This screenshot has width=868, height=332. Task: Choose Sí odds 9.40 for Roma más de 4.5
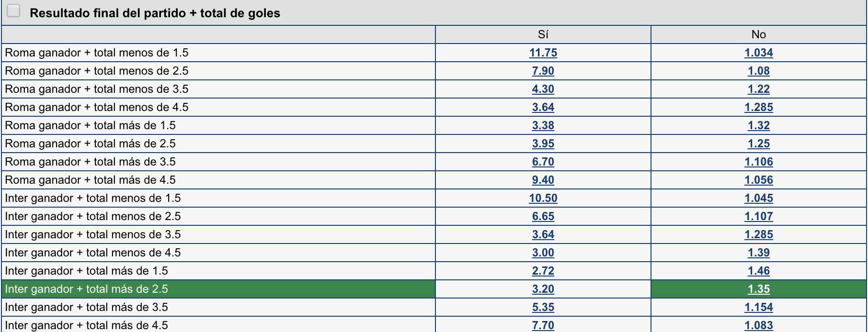click(543, 180)
